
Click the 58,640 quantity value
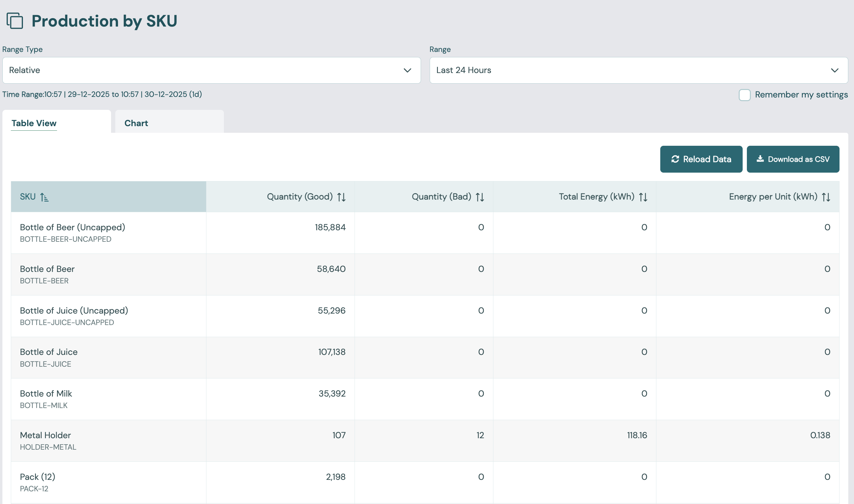pos(331,269)
